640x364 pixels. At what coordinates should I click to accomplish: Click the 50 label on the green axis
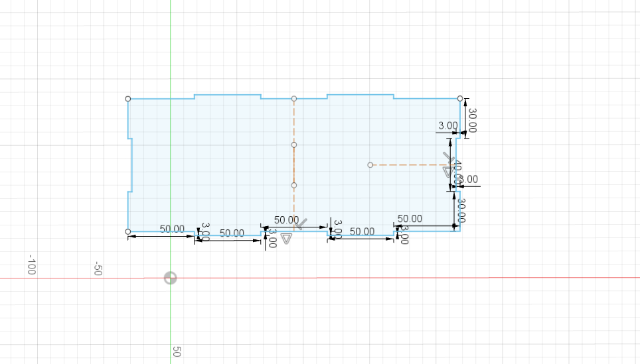[x=177, y=351]
